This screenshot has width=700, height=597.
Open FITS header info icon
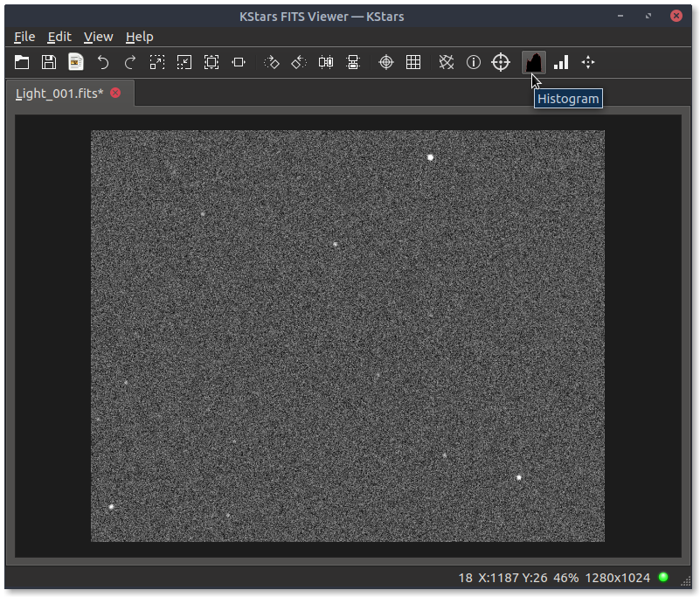pos(474,62)
